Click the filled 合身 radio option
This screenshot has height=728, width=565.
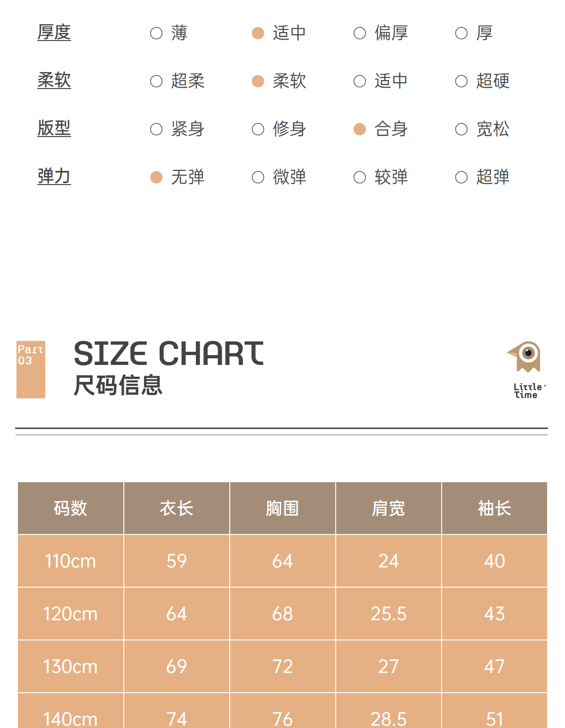pos(360,129)
